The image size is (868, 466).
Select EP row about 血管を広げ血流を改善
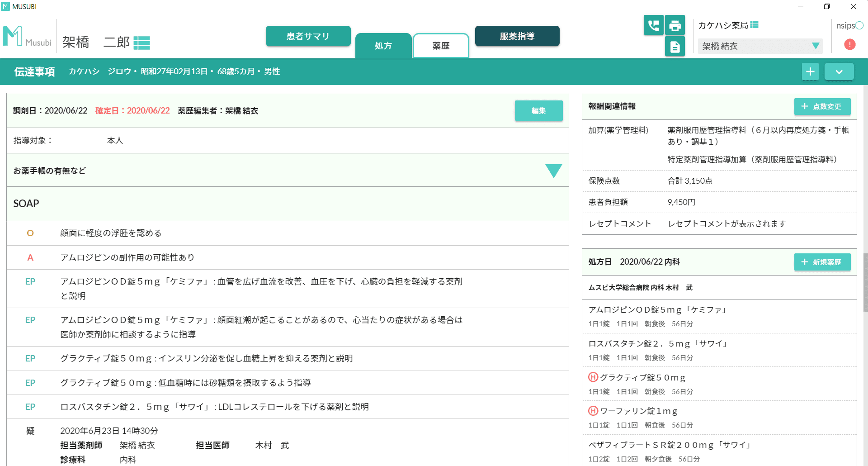pyautogui.click(x=288, y=289)
